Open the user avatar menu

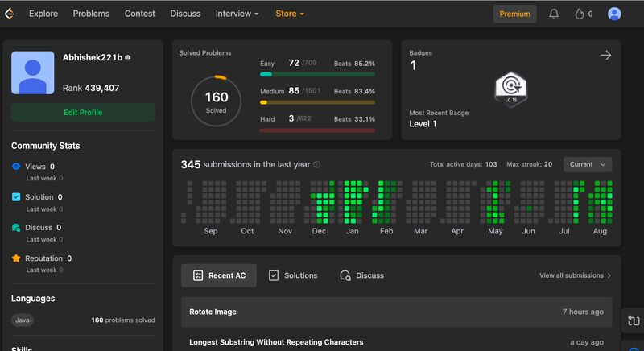614,14
